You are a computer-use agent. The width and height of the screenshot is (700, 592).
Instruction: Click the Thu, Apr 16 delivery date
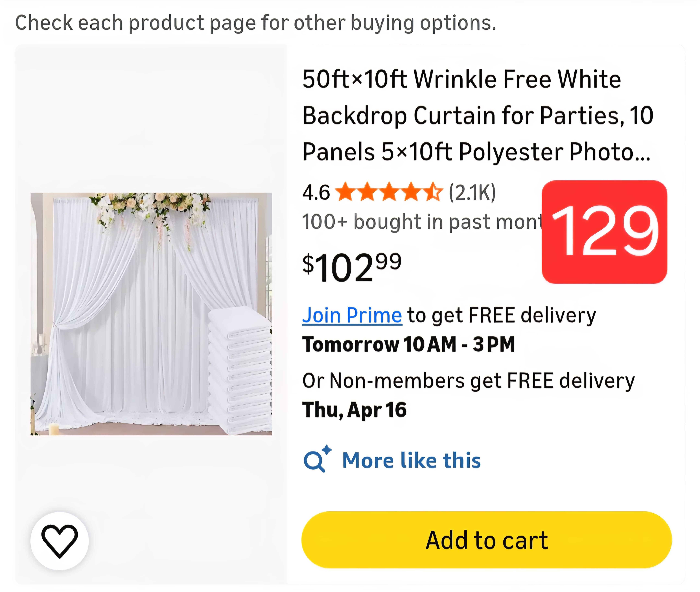(x=354, y=410)
